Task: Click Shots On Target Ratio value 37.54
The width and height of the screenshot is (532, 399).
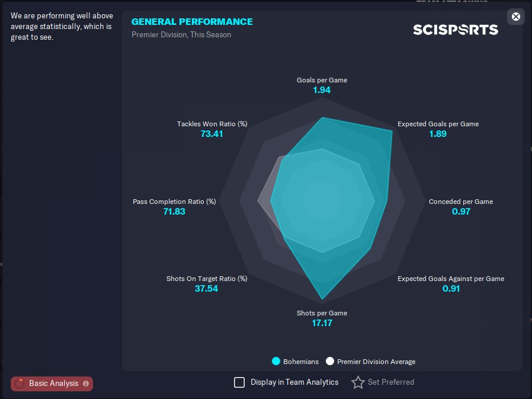Action: pyautogui.click(x=206, y=289)
